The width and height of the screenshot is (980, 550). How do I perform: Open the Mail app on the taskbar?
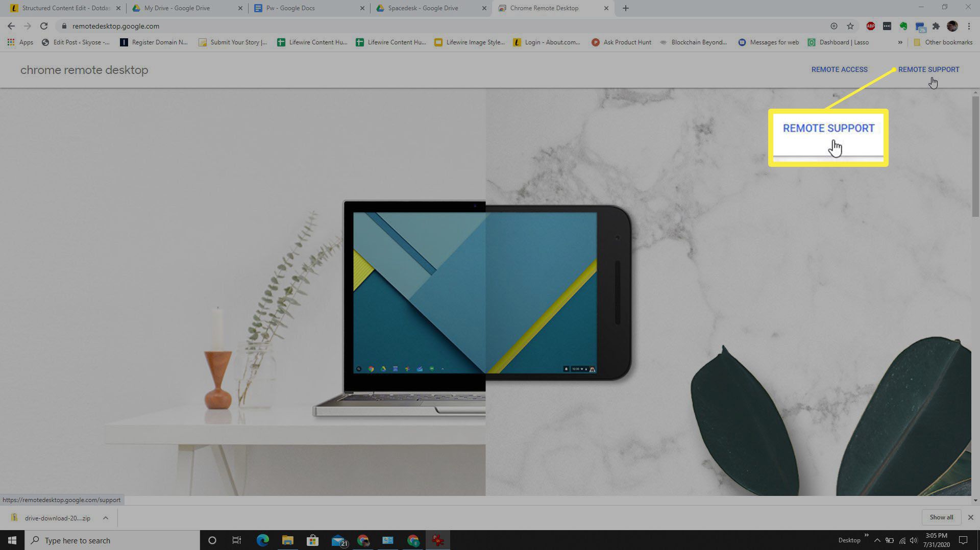click(338, 540)
